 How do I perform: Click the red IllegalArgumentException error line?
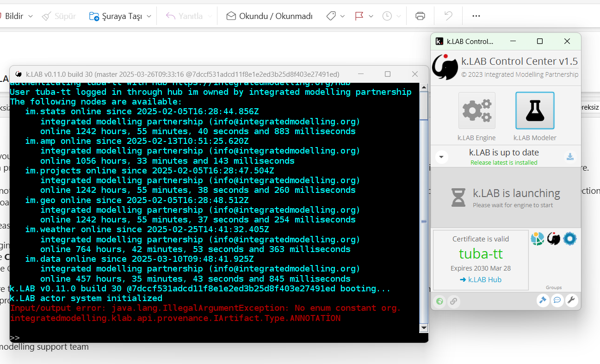click(205, 313)
